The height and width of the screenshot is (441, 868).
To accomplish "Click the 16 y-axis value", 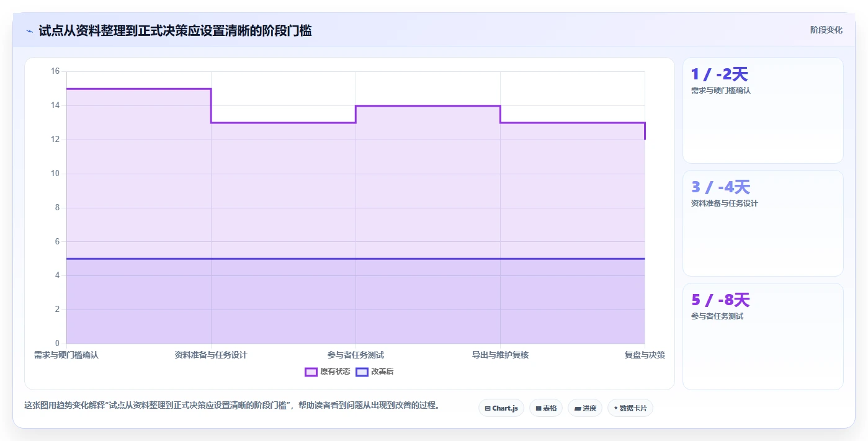I will (x=55, y=71).
